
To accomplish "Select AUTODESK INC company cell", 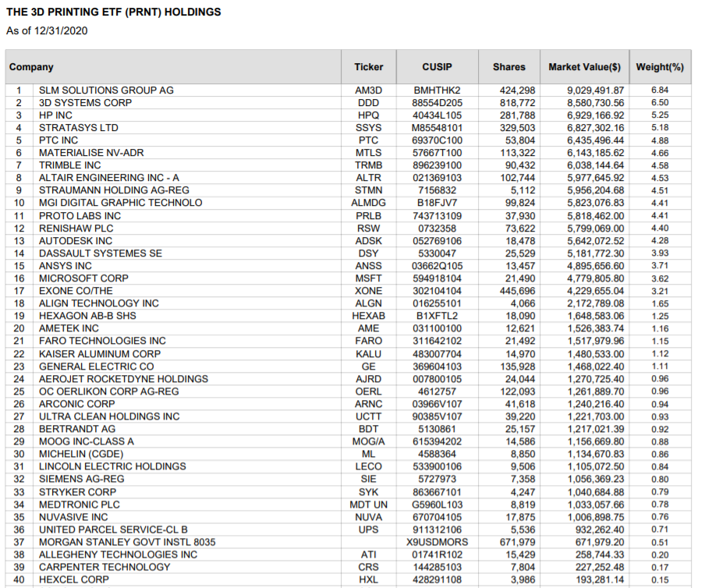I will (76, 241).
